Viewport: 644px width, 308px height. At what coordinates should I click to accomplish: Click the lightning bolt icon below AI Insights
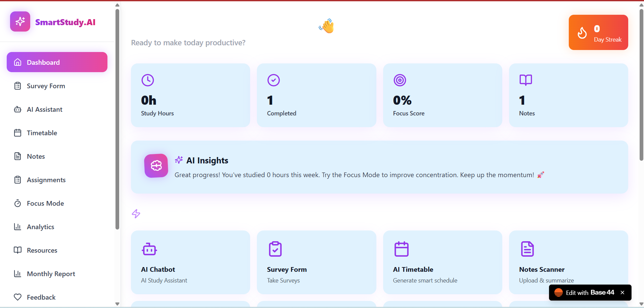[136, 214]
